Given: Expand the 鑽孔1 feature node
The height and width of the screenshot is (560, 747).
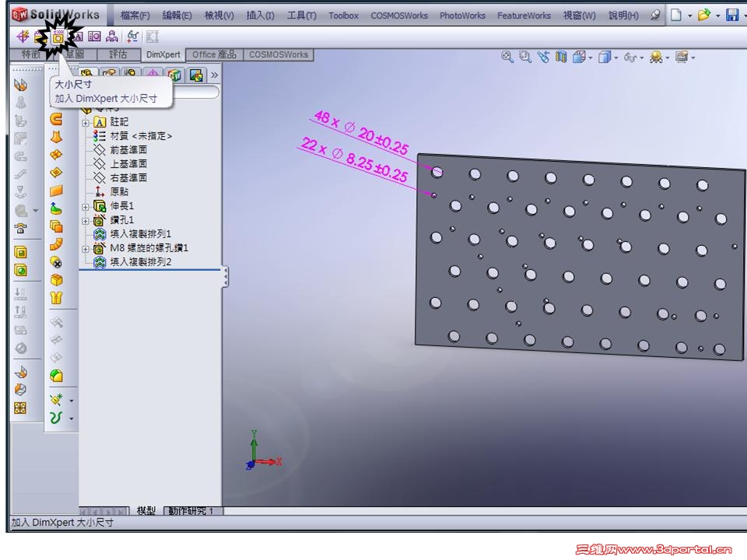Looking at the screenshot, I should coord(86,221).
